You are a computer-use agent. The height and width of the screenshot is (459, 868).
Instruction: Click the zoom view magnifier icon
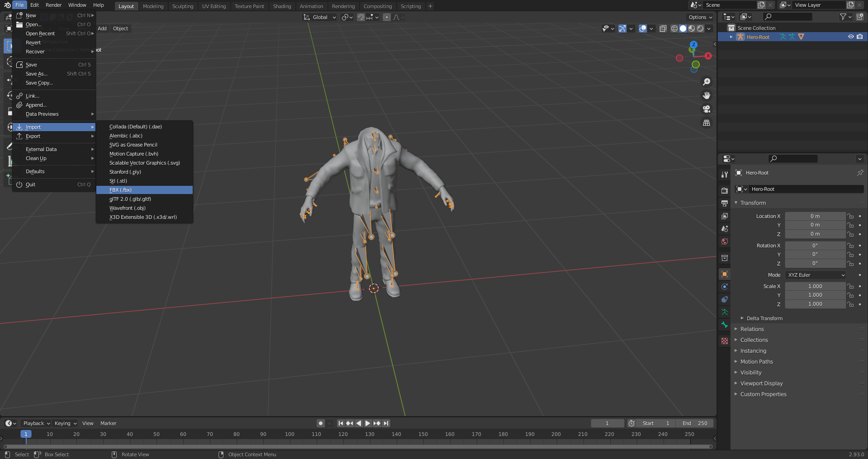[x=707, y=82]
